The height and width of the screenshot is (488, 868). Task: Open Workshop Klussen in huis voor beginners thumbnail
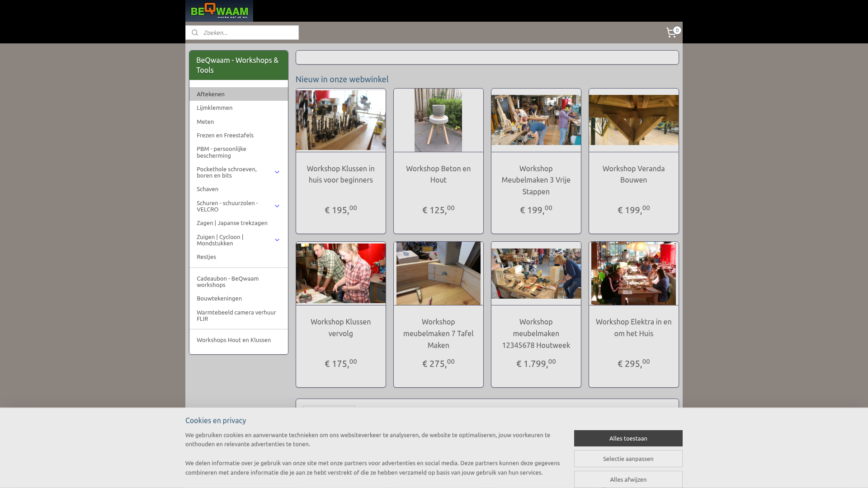(x=341, y=120)
